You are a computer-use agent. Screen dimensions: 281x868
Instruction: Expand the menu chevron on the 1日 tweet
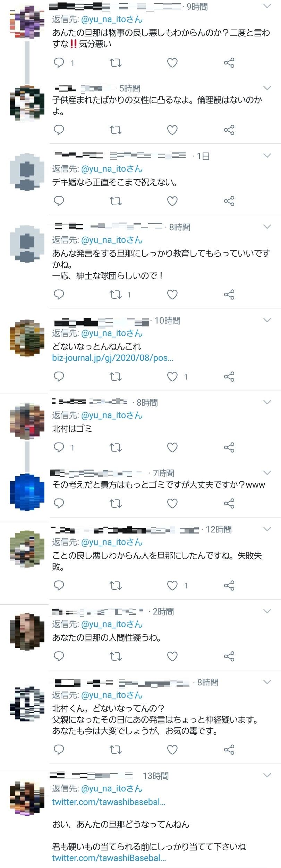coord(267,156)
